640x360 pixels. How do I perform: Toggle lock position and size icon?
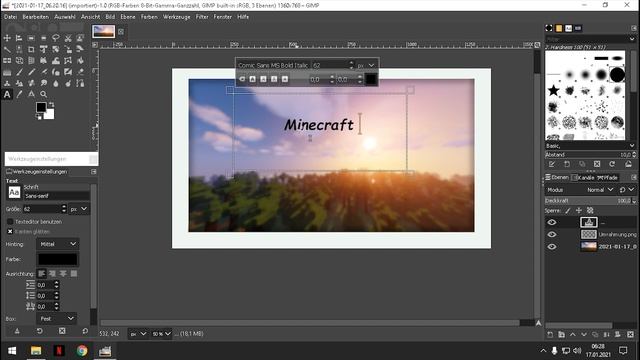click(x=579, y=211)
